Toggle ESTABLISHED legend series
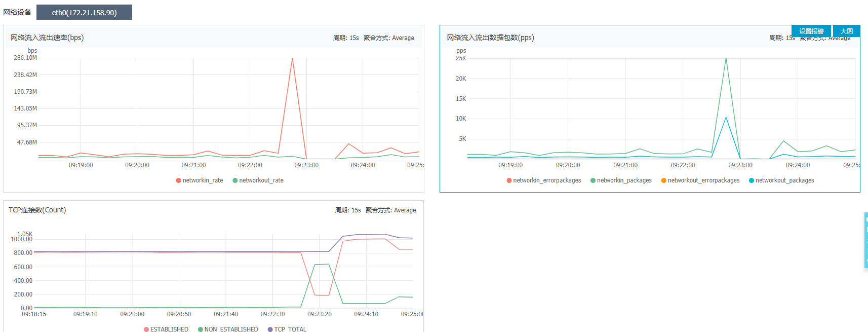Screen dimensions: 868x332 166,329
